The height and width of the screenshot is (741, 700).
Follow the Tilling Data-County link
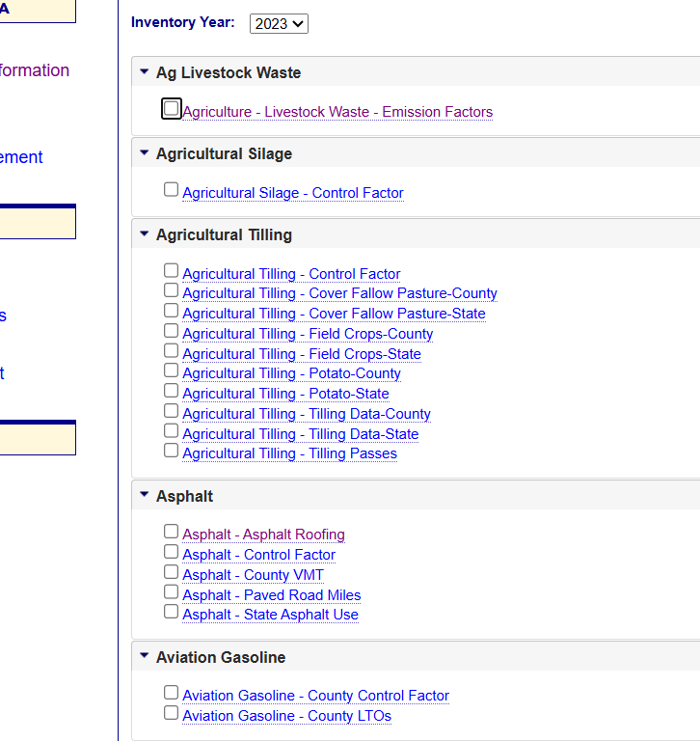pyautogui.click(x=306, y=414)
